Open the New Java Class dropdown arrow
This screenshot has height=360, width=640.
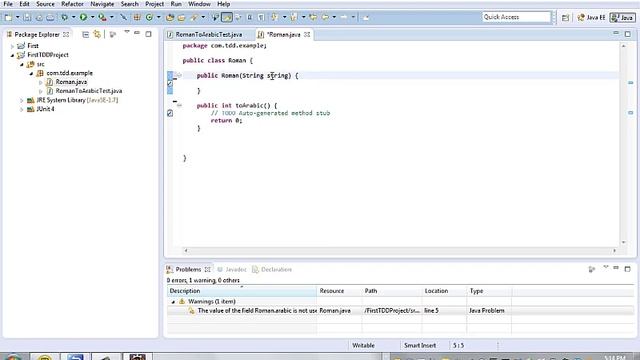pos(158,17)
